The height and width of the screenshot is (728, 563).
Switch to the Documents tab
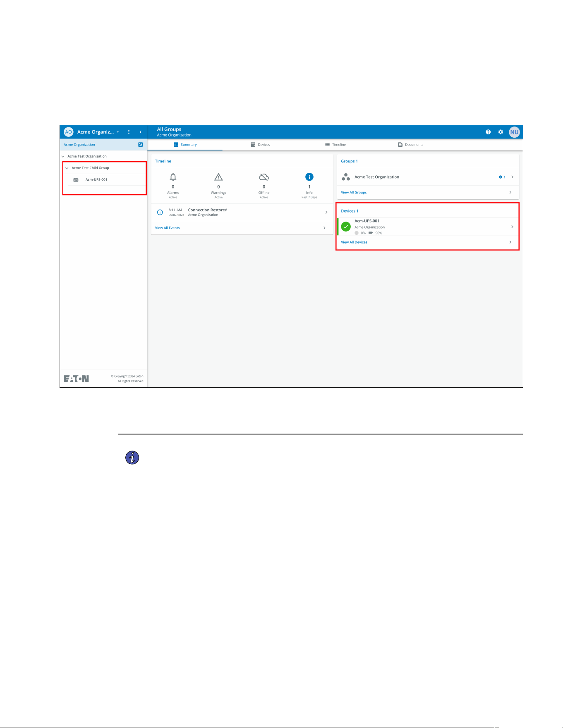click(411, 145)
